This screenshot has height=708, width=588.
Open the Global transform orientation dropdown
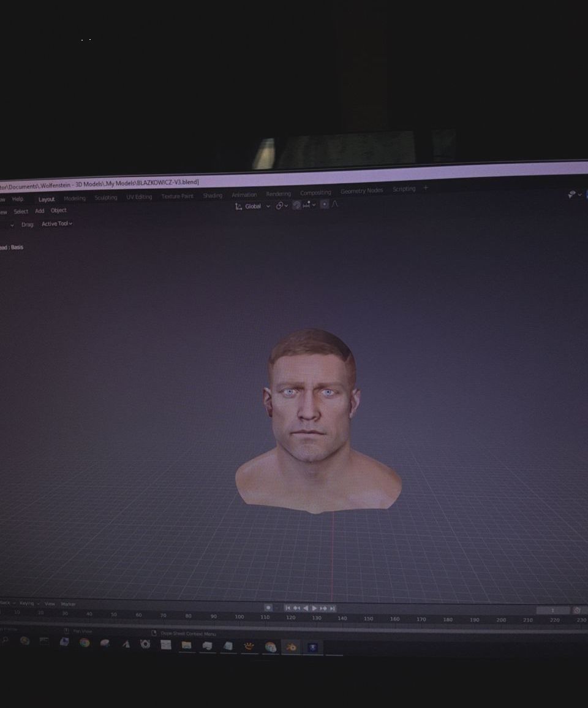point(253,207)
